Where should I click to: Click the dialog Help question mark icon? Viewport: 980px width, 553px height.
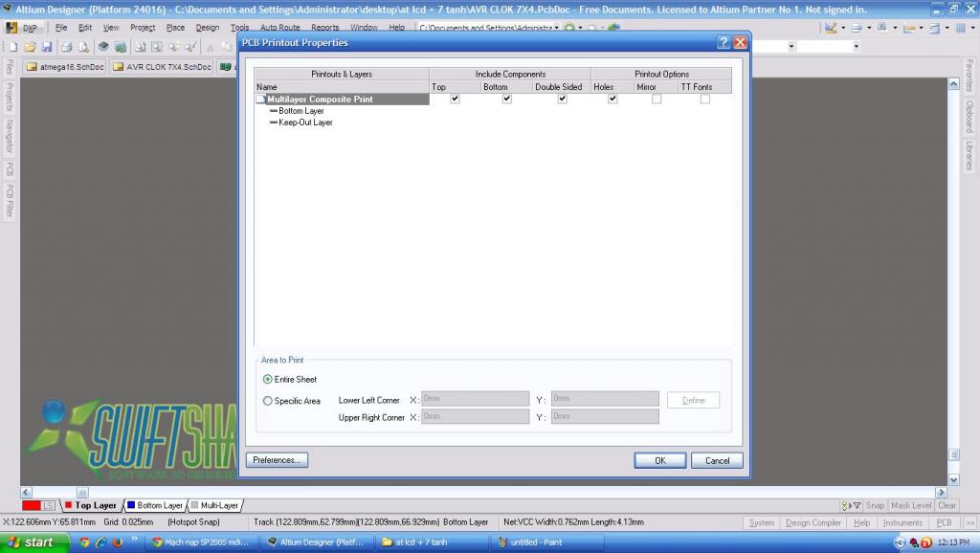[724, 42]
